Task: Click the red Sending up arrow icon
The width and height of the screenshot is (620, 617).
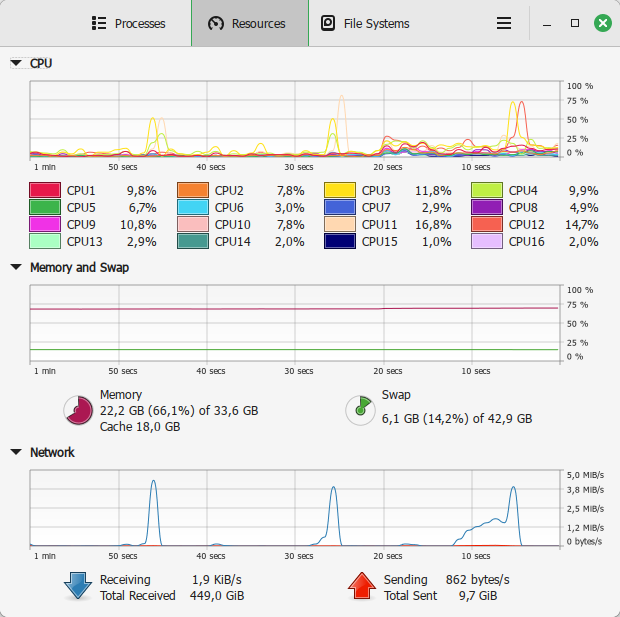Action: coord(361,586)
